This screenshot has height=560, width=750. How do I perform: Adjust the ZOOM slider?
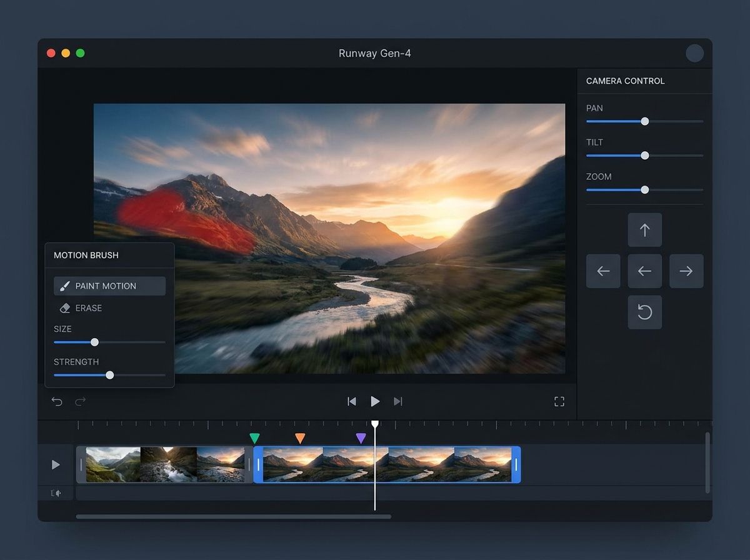pyautogui.click(x=644, y=190)
